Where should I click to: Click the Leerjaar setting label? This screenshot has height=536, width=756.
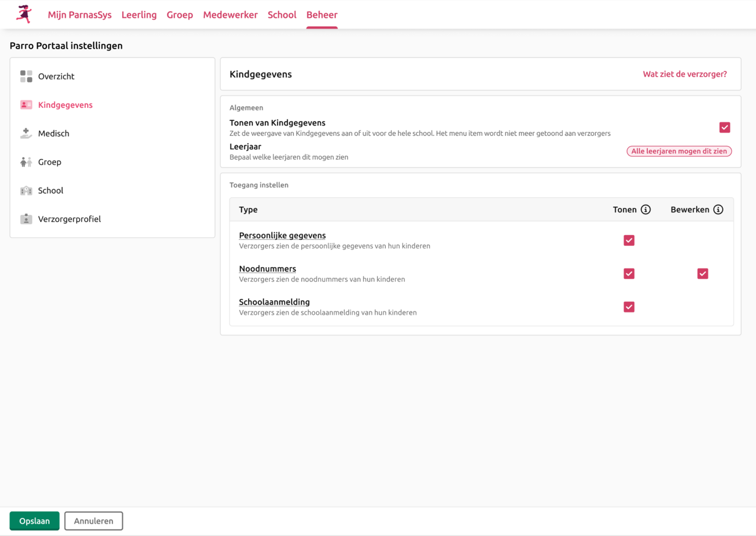245,147
